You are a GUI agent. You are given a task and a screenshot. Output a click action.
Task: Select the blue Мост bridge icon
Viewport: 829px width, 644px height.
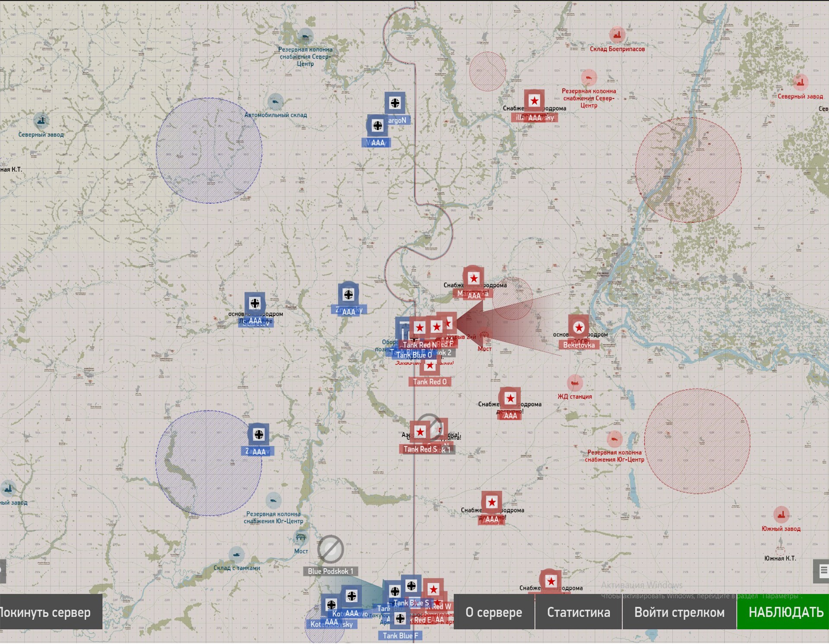coord(301,538)
